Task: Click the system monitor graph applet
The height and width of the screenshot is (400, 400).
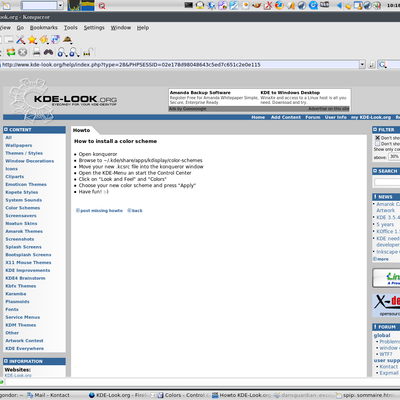Action: click(x=81, y=5)
